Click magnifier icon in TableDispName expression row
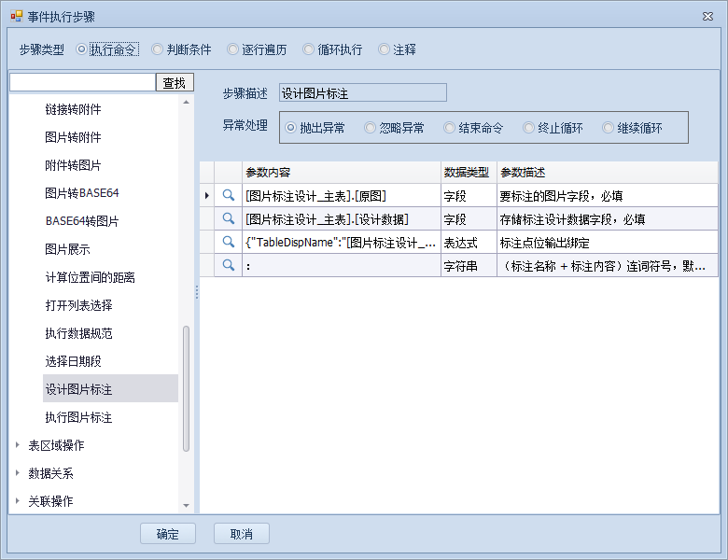The image size is (728, 560). click(x=228, y=243)
